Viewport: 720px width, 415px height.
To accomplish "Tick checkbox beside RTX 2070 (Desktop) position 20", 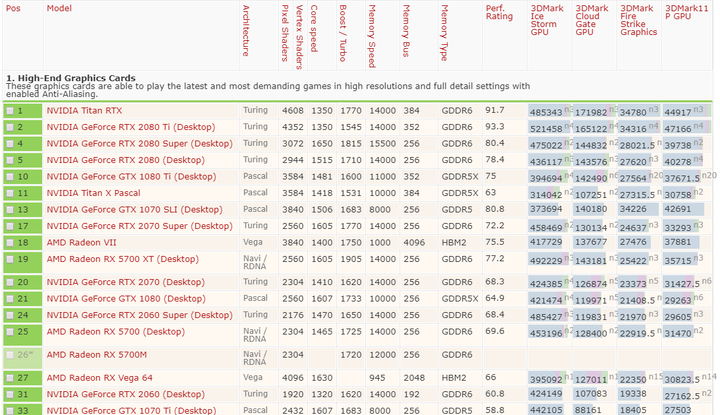I will (x=10, y=282).
